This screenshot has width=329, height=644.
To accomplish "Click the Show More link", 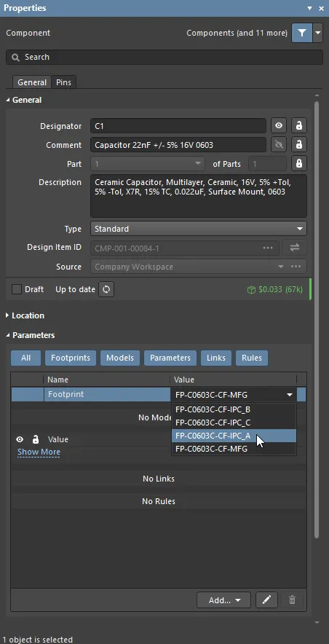I will 39,452.
